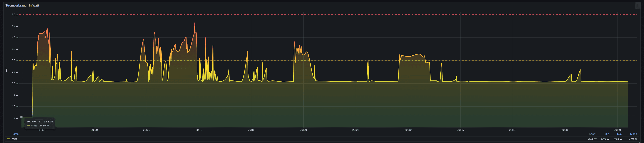Viewport: 644px width, 143px height.
Task: Click the panel title Stromverbrauch in Watt
Action: (22, 6)
